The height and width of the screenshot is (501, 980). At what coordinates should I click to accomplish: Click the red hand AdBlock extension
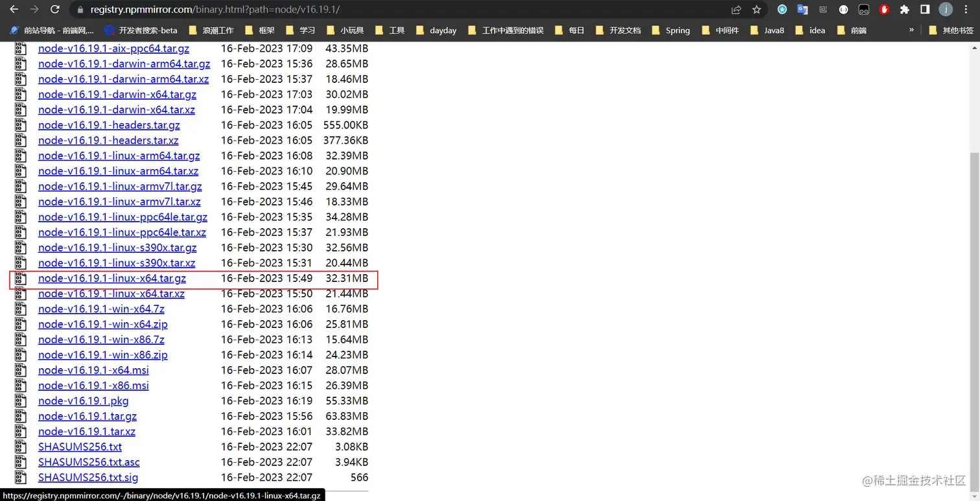pyautogui.click(x=884, y=10)
